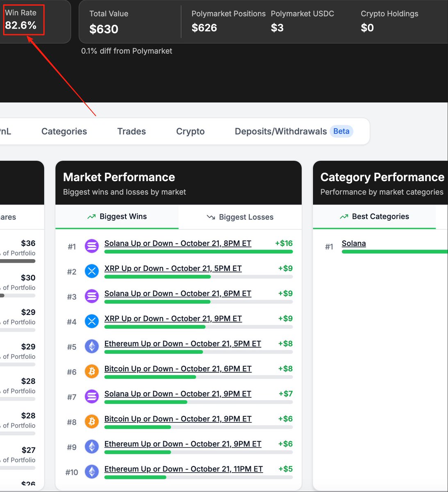Click the Ethereum icon in row #10
The height and width of the screenshot is (492, 448).
pos(92,471)
